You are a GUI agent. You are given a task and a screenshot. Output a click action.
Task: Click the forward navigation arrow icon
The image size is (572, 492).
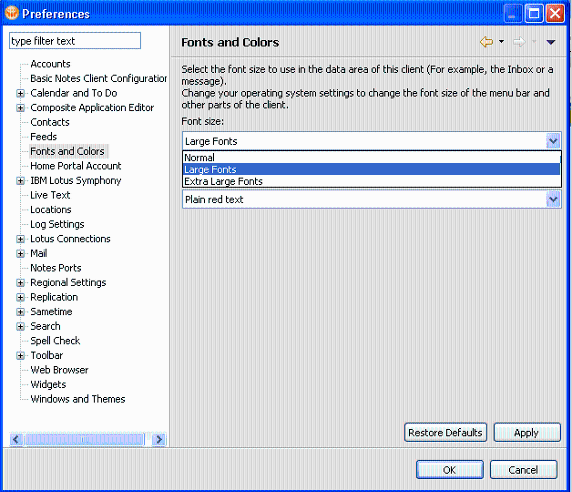pyautogui.click(x=519, y=42)
